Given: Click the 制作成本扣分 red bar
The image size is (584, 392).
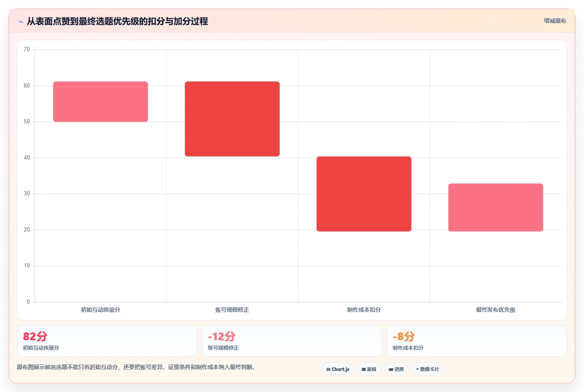Looking at the screenshot, I should [x=364, y=194].
